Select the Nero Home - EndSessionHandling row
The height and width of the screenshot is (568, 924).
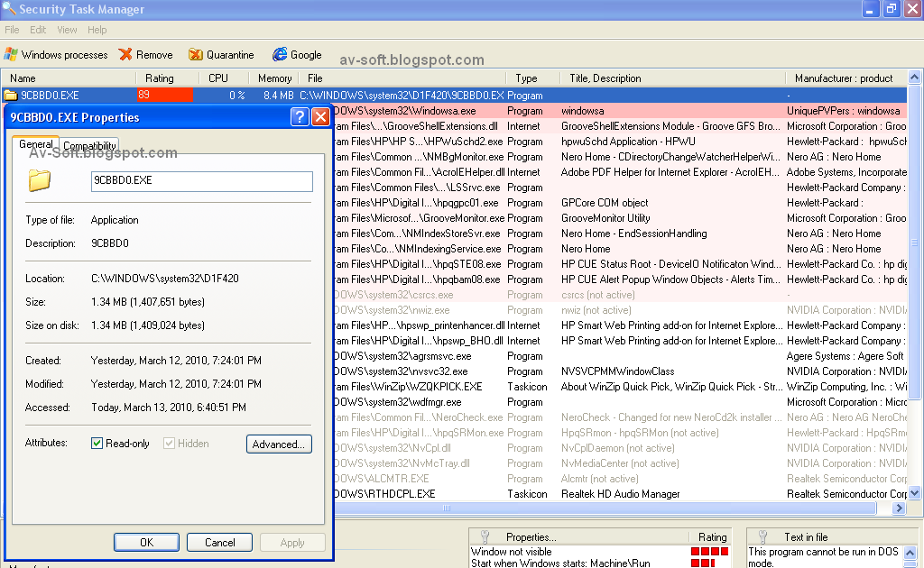tap(620, 234)
